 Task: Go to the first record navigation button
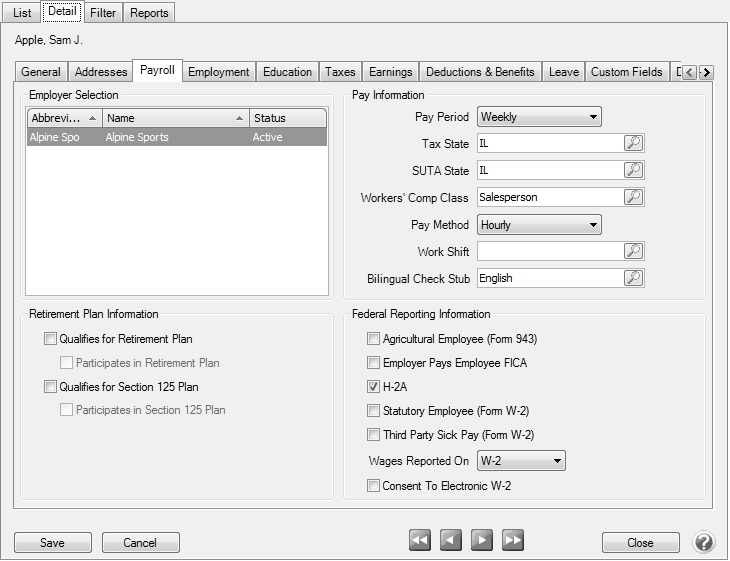[x=420, y=541]
